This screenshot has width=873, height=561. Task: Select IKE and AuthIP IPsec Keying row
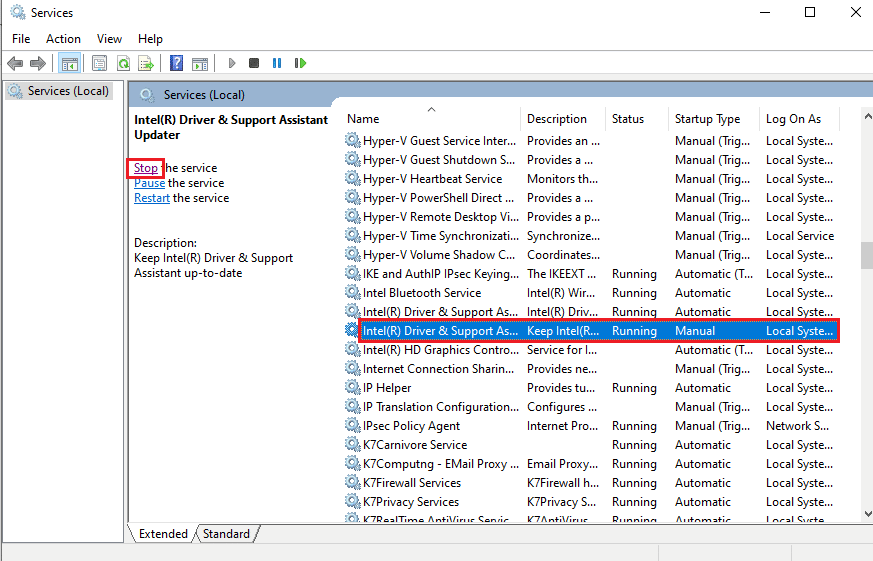pyautogui.click(x=591, y=274)
